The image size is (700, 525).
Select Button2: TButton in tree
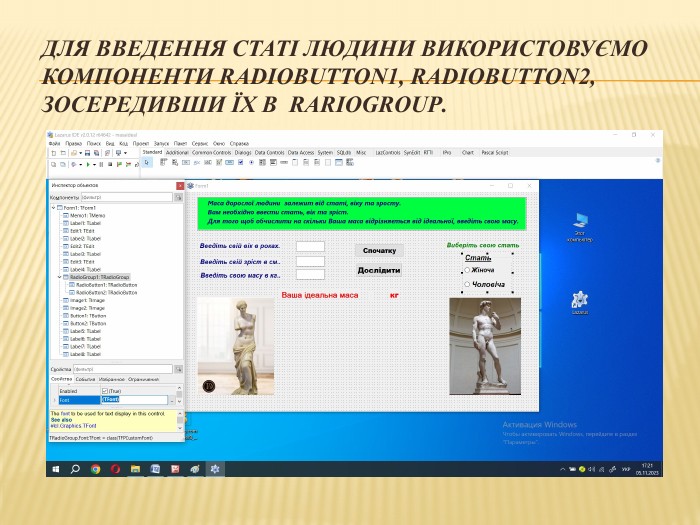coord(88,324)
